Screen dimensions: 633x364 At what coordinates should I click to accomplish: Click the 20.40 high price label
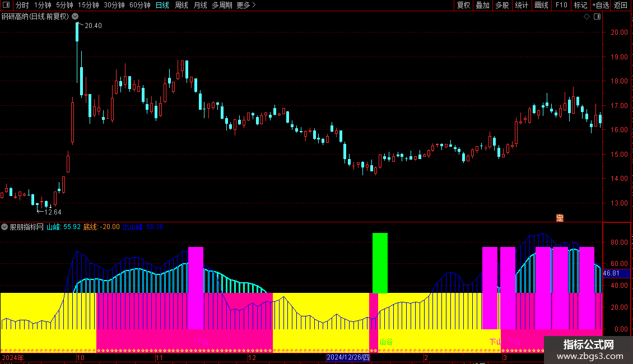click(93, 26)
